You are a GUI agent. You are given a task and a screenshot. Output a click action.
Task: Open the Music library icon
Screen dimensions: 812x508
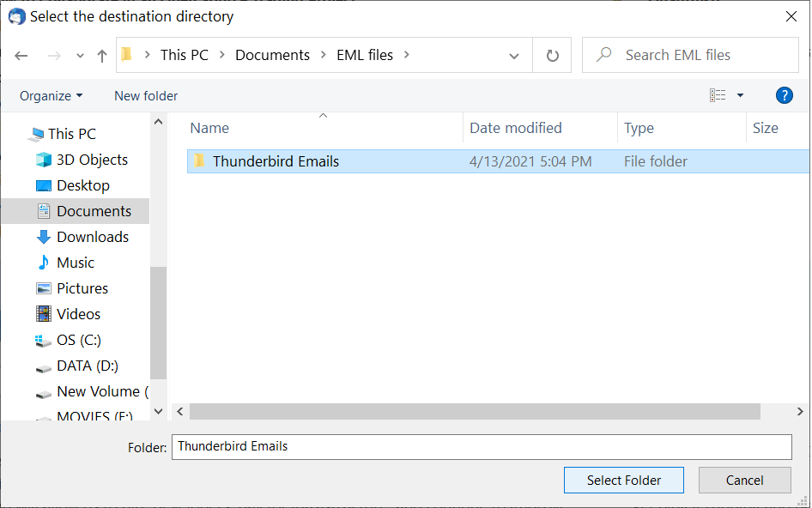pos(44,263)
